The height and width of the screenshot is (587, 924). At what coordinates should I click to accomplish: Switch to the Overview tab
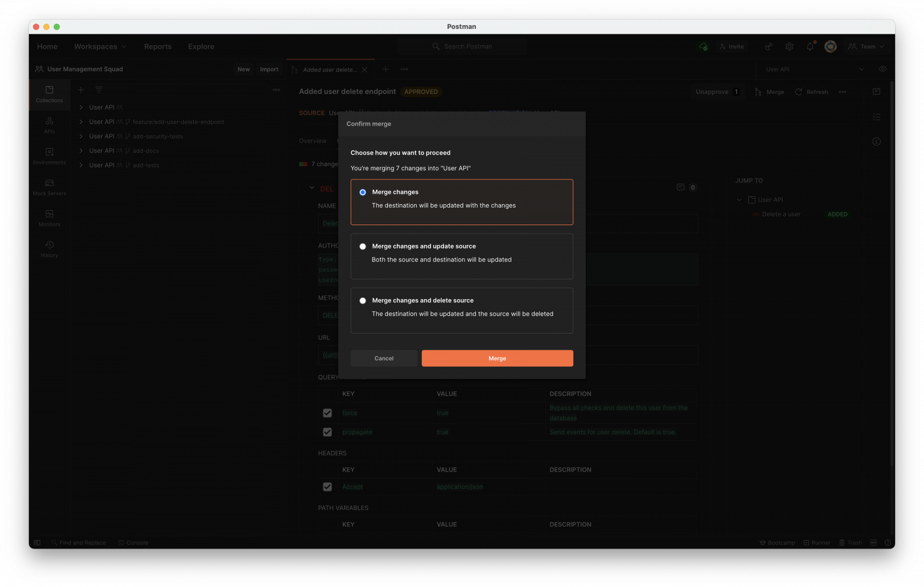[x=313, y=141]
